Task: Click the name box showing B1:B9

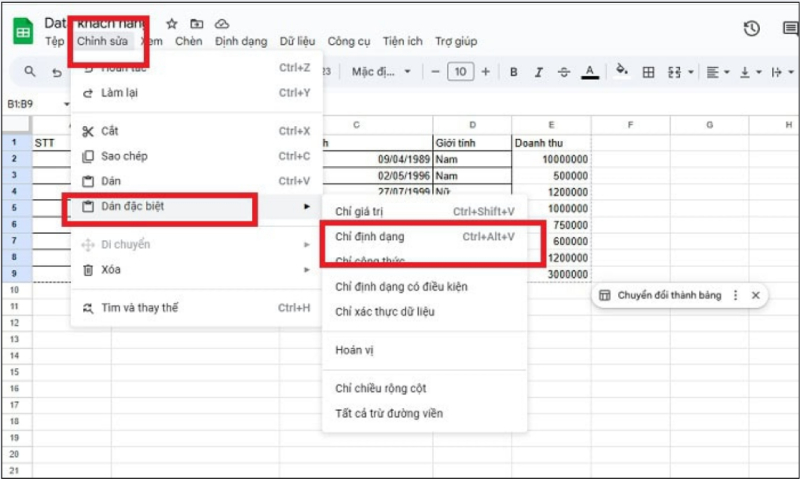Action: (20, 104)
